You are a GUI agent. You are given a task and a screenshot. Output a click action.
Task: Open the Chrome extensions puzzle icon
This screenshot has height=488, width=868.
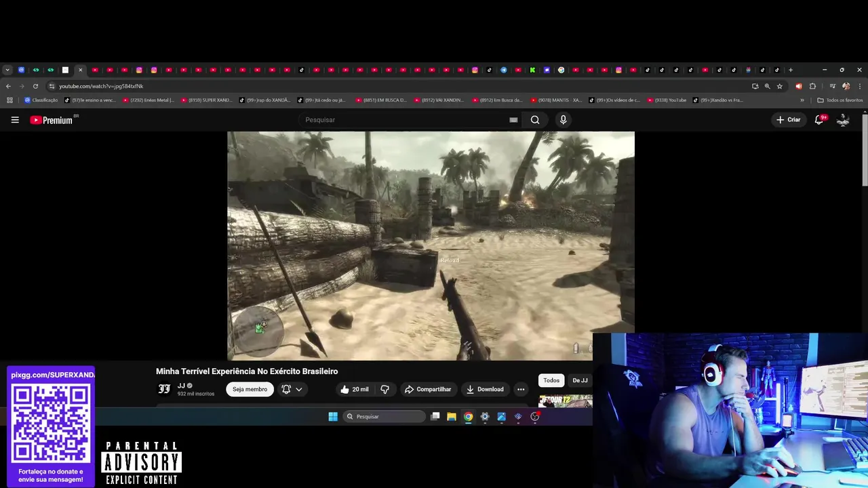[812, 86]
